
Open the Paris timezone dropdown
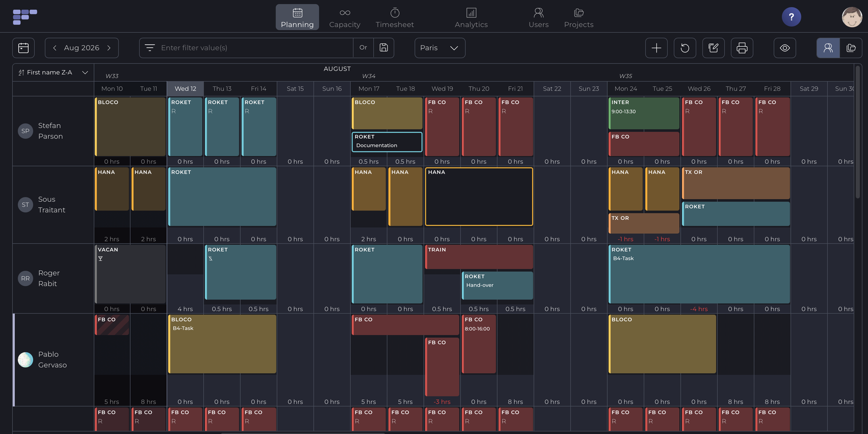pyautogui.click(x=440, y=48)
